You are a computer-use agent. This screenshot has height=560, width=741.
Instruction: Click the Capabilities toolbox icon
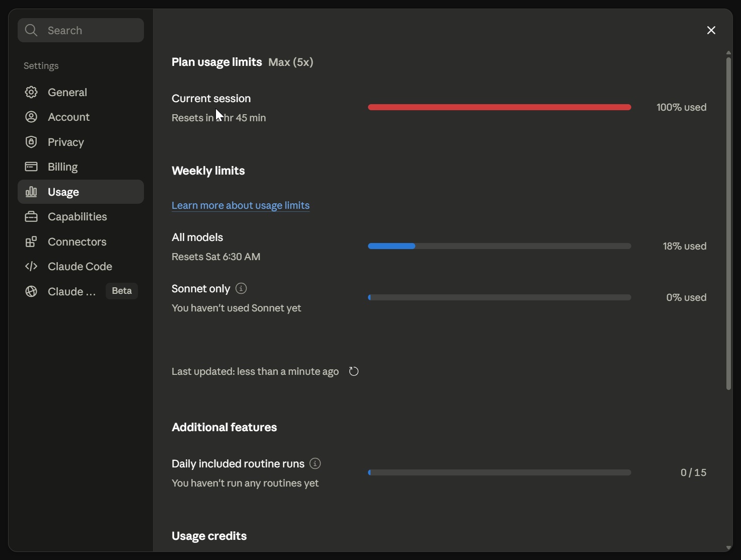pos(31,216)
